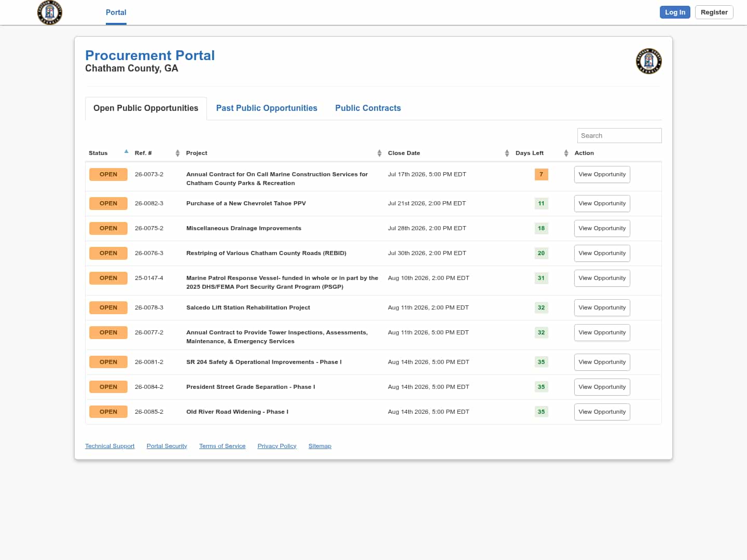
Task: Focus the Search input field
Action: pyautogui.click(x=619, y=135)
